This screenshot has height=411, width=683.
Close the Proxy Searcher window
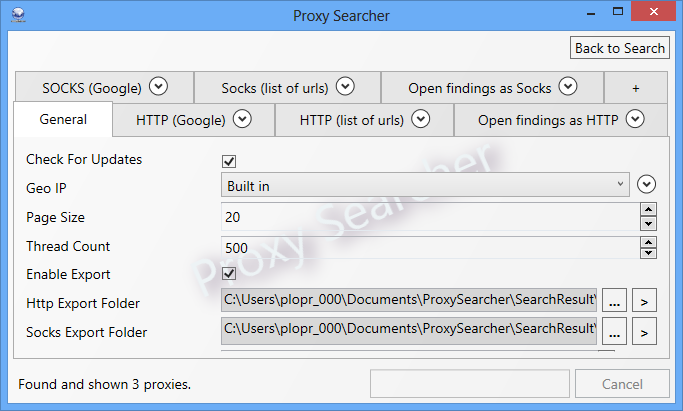653,12
